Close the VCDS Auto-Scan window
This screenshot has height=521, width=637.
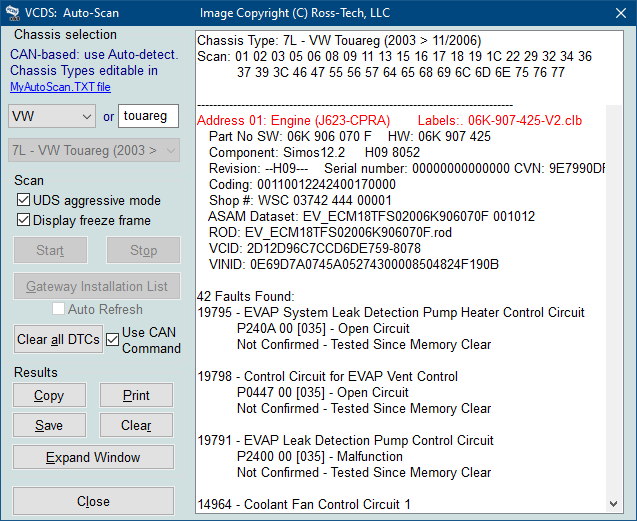[620, 13]
